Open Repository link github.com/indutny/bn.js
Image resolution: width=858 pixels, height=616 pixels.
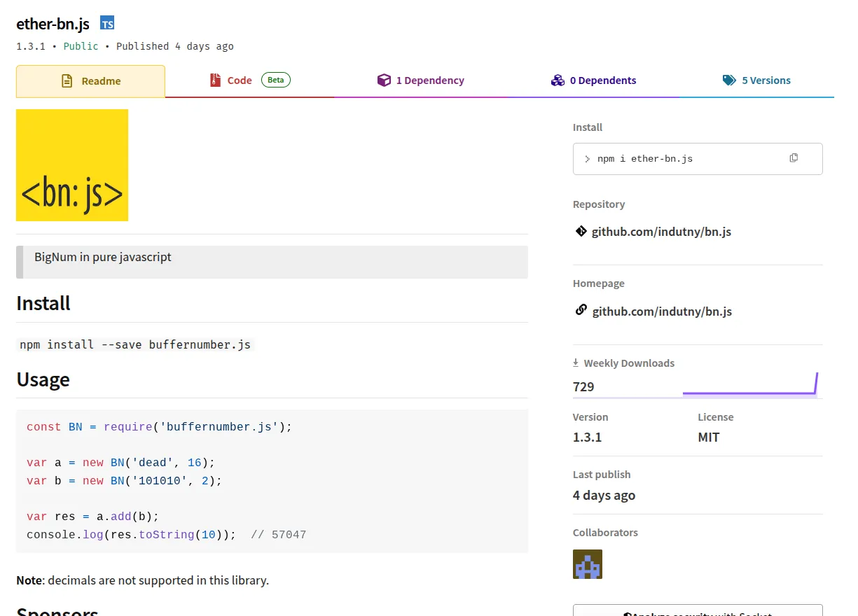click(x=661, y=232)
